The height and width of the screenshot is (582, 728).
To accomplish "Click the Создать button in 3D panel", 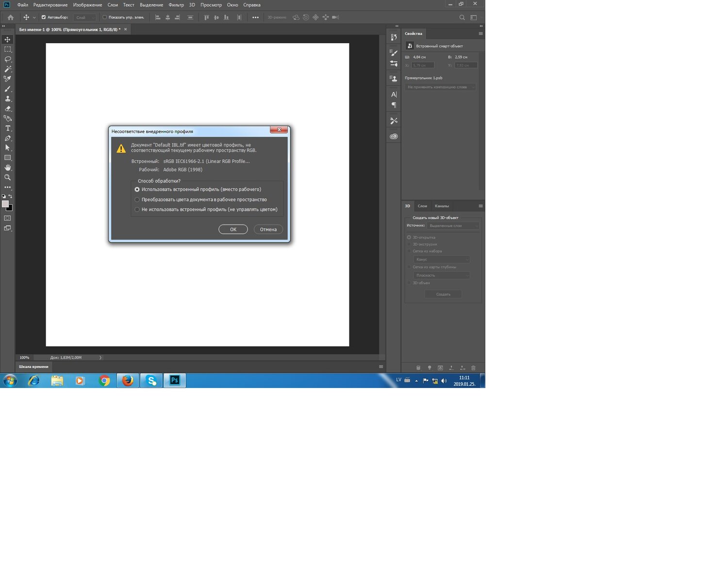I will (443, 294).
